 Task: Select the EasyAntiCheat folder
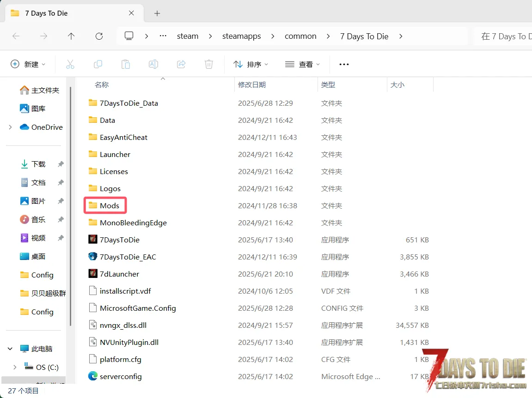coord(118,137)
